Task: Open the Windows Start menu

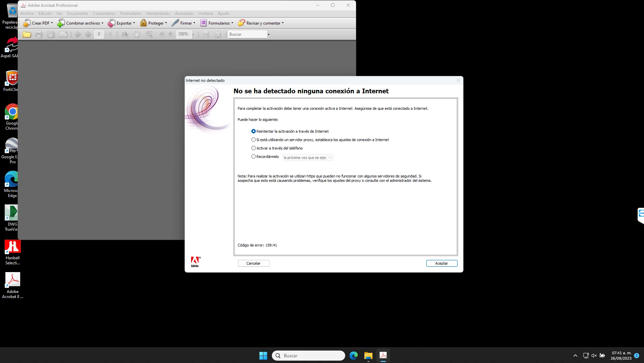Action: pyautogui.click(x=263, y=356)
